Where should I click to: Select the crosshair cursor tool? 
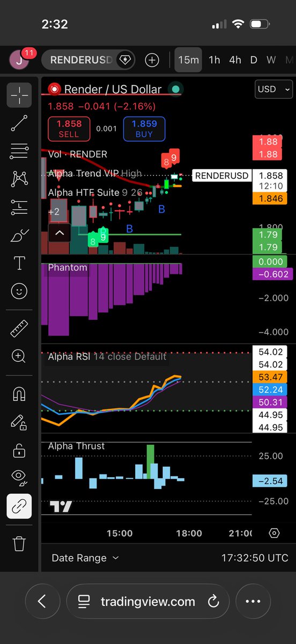19,96
